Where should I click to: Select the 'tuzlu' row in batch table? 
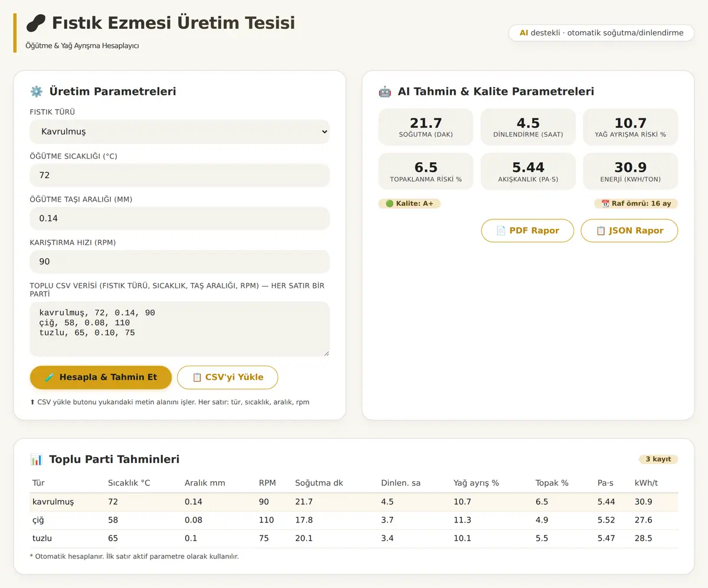click(354, 538)
